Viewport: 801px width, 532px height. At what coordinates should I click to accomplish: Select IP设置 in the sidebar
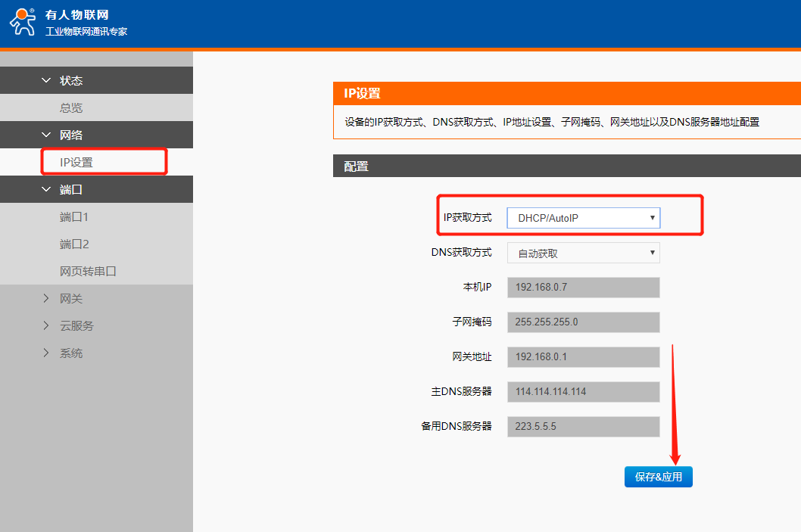coord(76,163)
